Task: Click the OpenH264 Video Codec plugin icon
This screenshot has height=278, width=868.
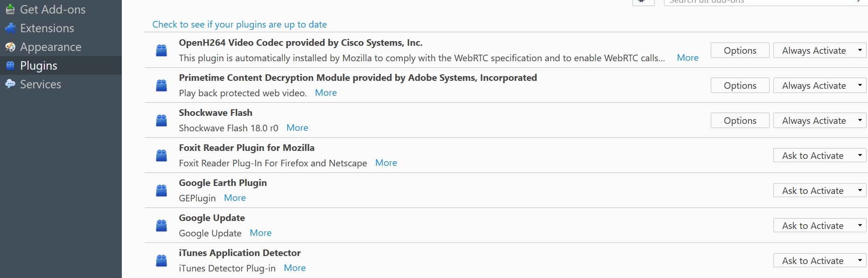Action: [161, 50]
